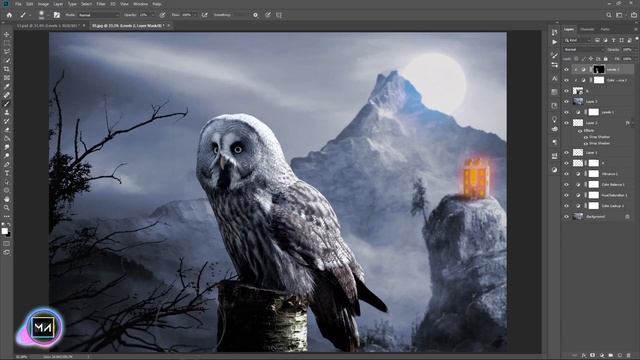Click the delete layer trash icon
This screenshot has height=360, width=640.
click(628, 356)
